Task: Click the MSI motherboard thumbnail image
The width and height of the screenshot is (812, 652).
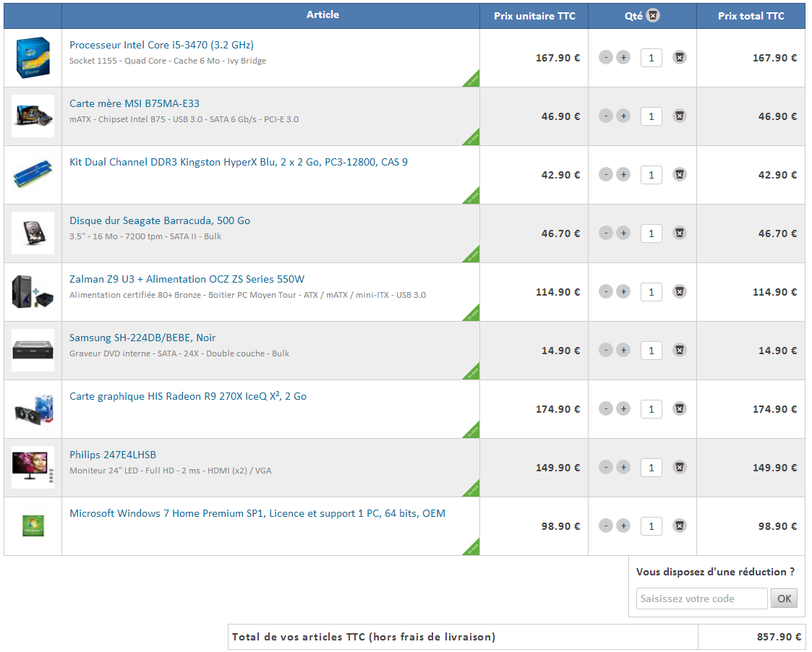Action: [33, 116]
